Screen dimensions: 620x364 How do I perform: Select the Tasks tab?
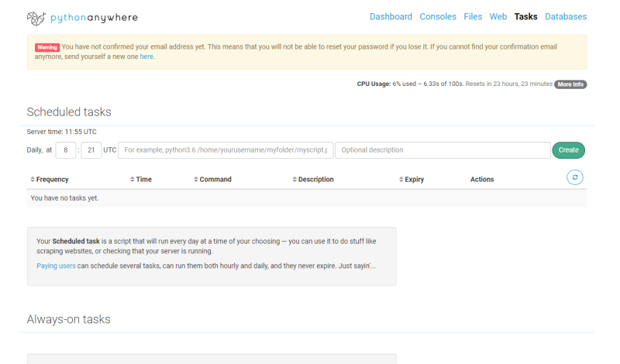[525, 16]
